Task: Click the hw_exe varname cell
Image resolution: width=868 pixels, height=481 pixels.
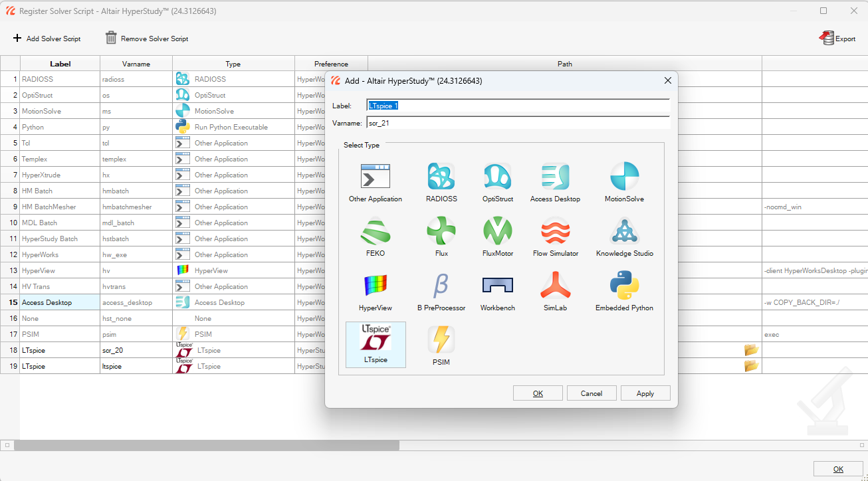Action: click(x=136, y=254)
